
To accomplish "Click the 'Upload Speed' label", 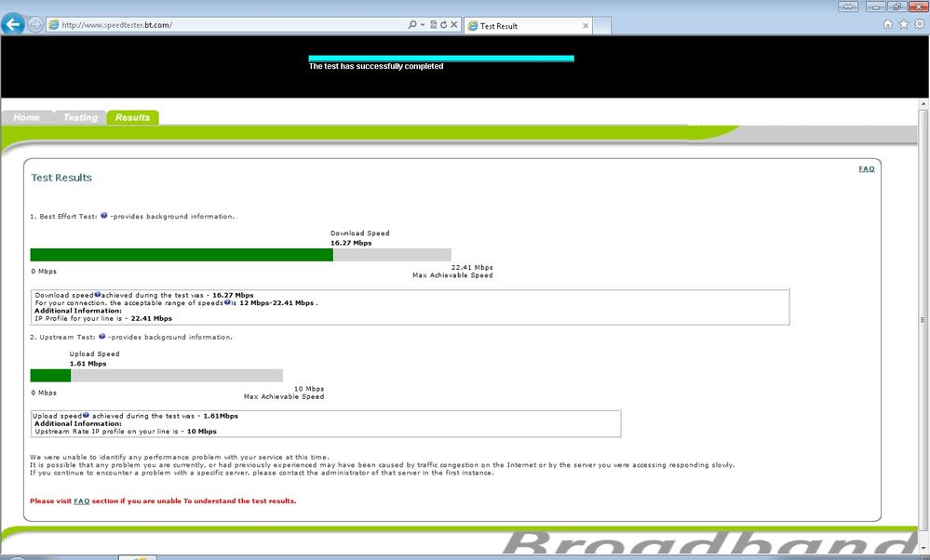I will tap(94, 354).
